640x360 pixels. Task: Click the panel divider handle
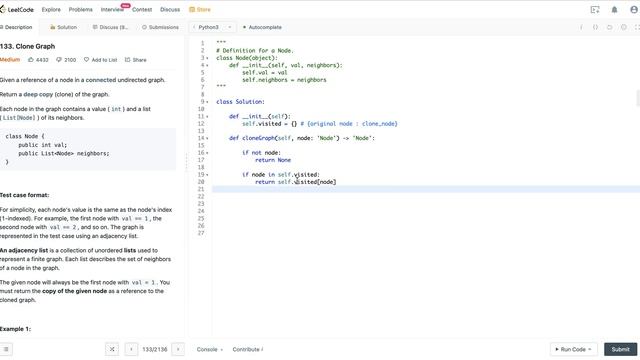pyautogui.click(x=186, y=162)
